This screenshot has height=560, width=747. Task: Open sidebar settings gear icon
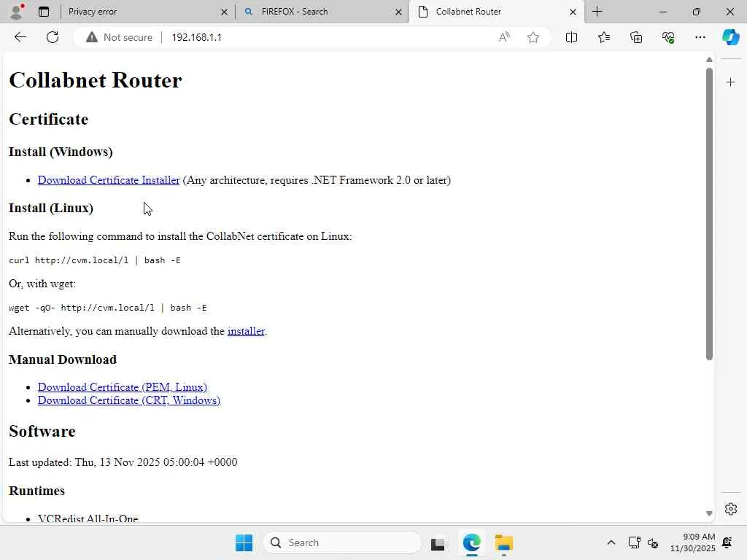(x=730, y=509)
